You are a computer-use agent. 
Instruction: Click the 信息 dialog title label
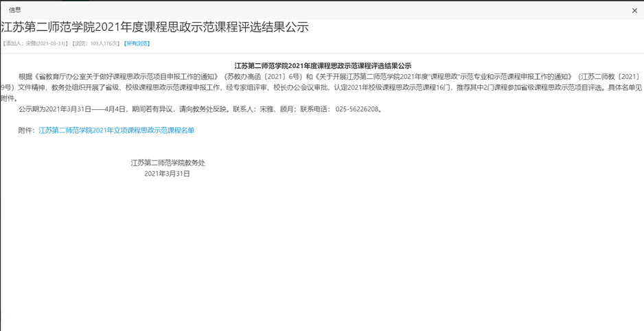point(14,10)
